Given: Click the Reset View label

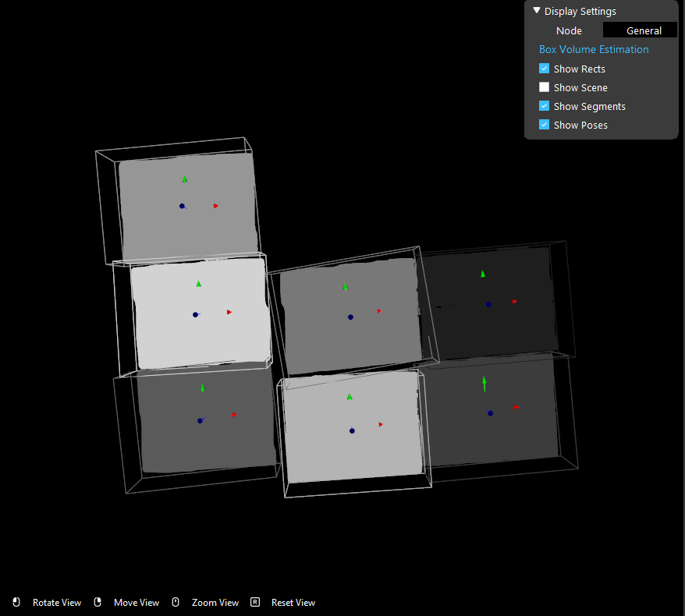Looking at the screenshot, I should pos(293,603).
